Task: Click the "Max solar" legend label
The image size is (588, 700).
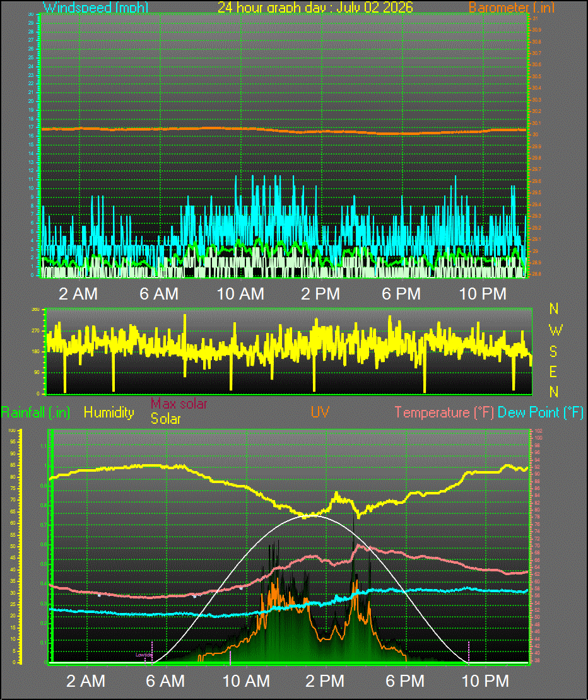Action: coord(179,404)
